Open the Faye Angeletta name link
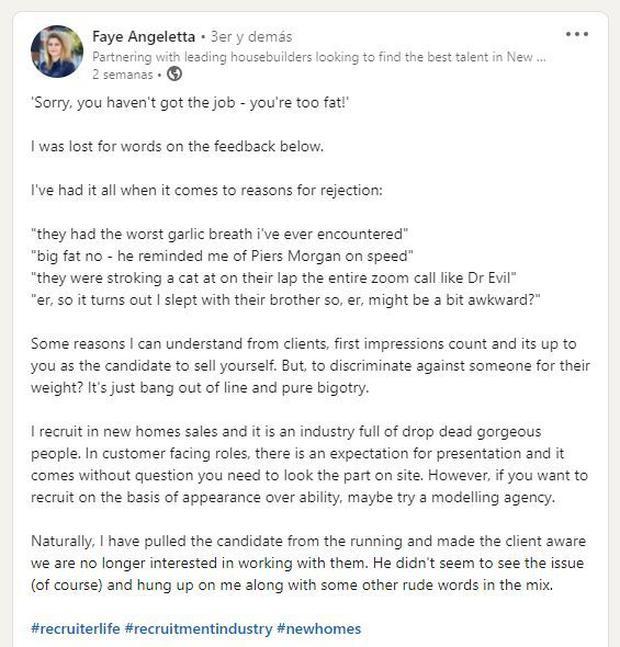The width and height of the screenshot is (620, 647). [143, 37]
